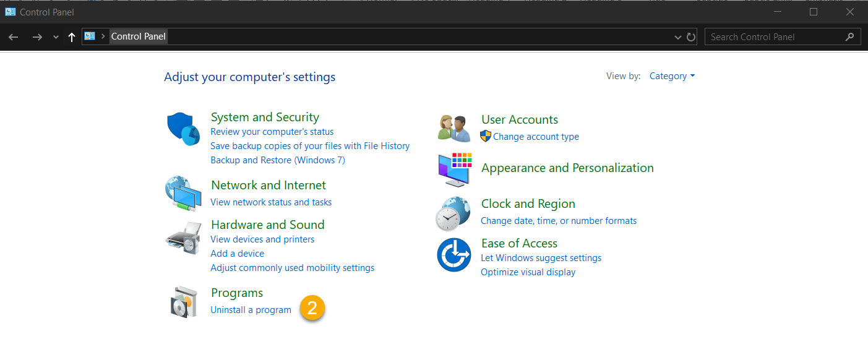Open the address bar history dropdown
Viewport: 868px width, 339px height.
coord(677,37)
